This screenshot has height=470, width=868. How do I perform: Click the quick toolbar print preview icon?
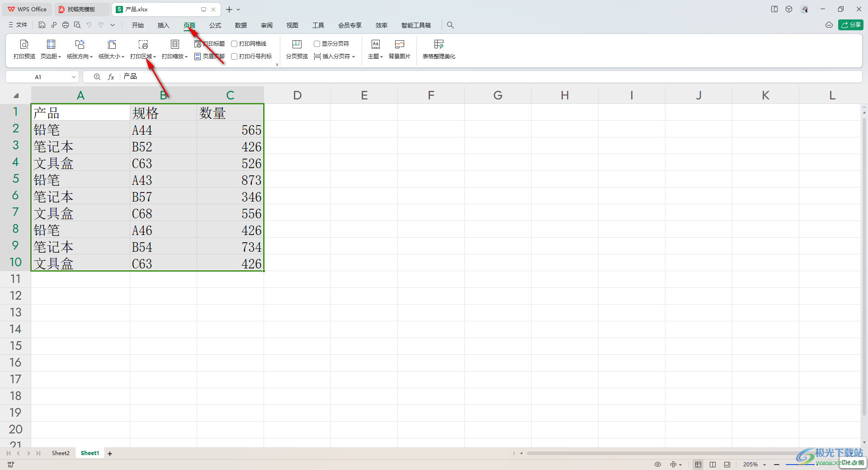tap(77, 25)
